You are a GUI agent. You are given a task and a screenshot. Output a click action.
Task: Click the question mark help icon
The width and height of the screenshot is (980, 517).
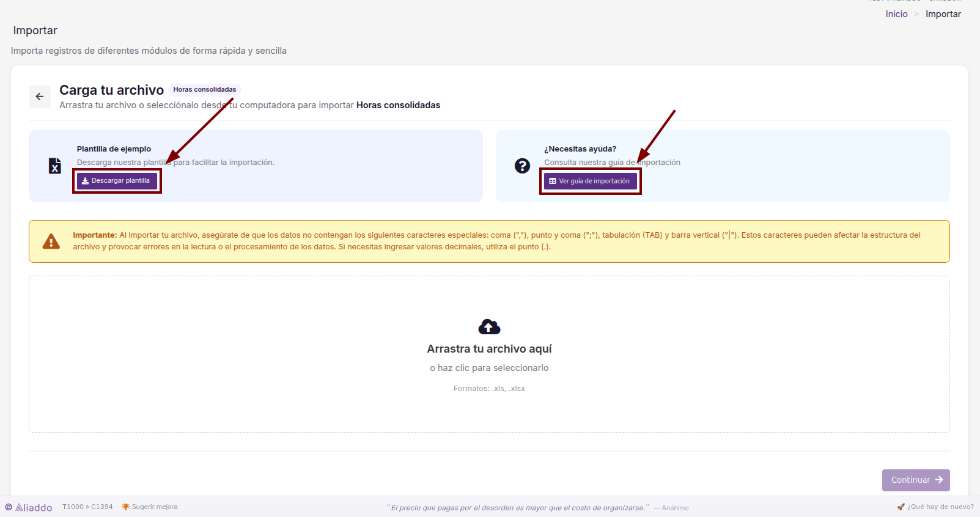[x=522, y=166]
